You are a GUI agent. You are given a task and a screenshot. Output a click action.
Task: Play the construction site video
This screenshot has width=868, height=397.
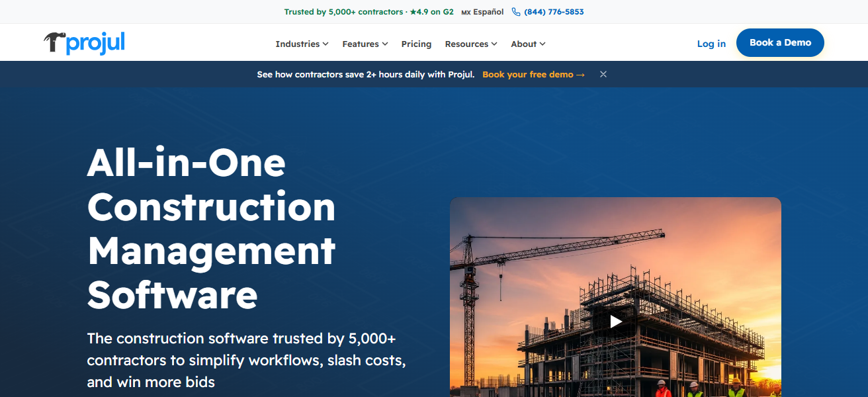pos(616,322)
